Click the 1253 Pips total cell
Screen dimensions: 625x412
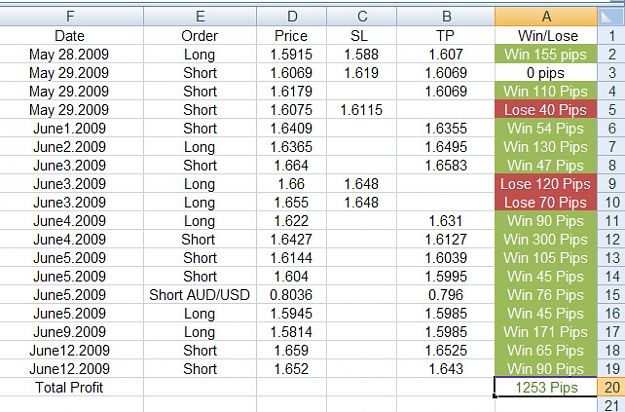tap(546, 387)
